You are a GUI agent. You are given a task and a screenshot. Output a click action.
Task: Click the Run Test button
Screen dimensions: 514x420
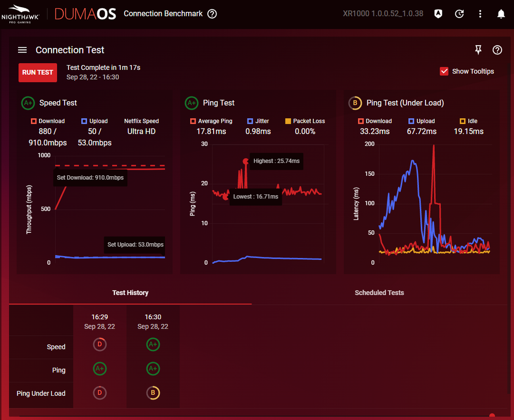(38, 72)
